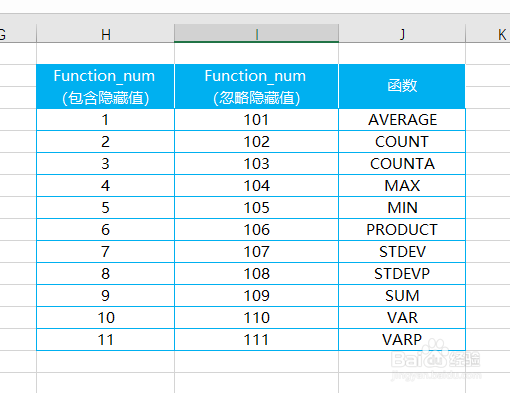510x393 pixels.
Task: Select column I header
Action: [x=256, y=34]
